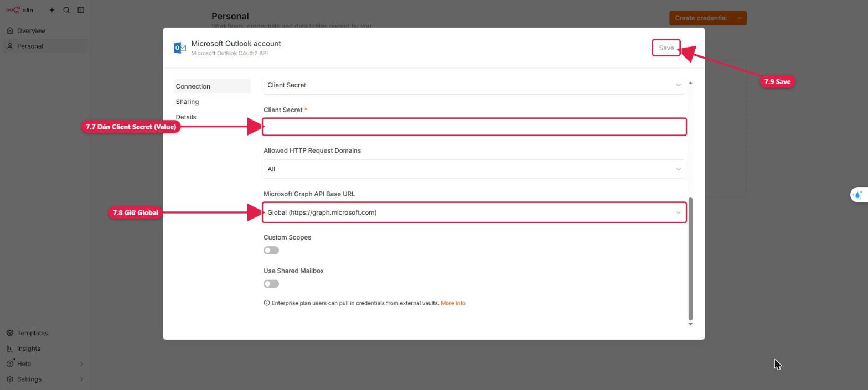This screenshot has width=868, height=390.
Task: Click the plus icon beside the n8n logo
Action: pos(51,10)
